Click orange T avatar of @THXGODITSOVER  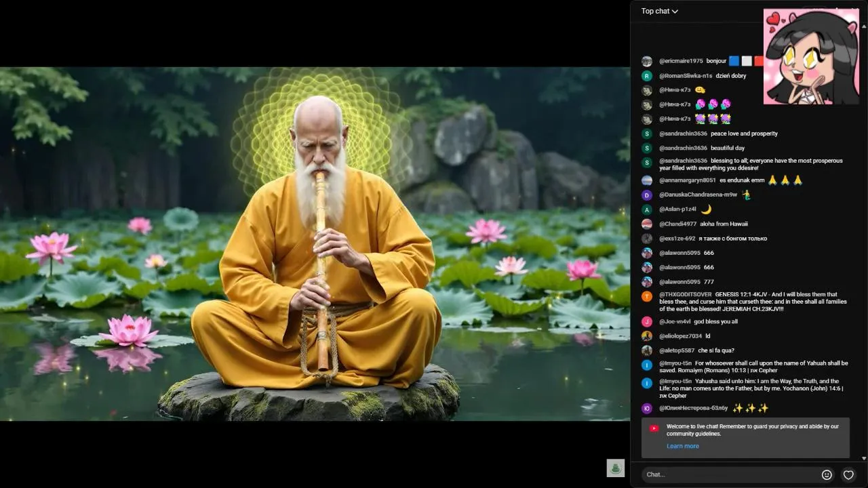point(647,296)
